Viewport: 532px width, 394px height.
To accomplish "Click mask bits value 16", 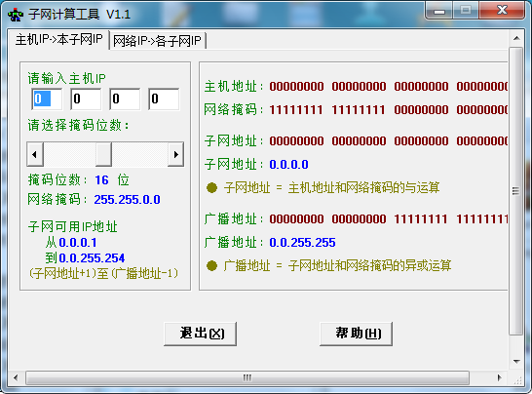I will click(101, 180).
